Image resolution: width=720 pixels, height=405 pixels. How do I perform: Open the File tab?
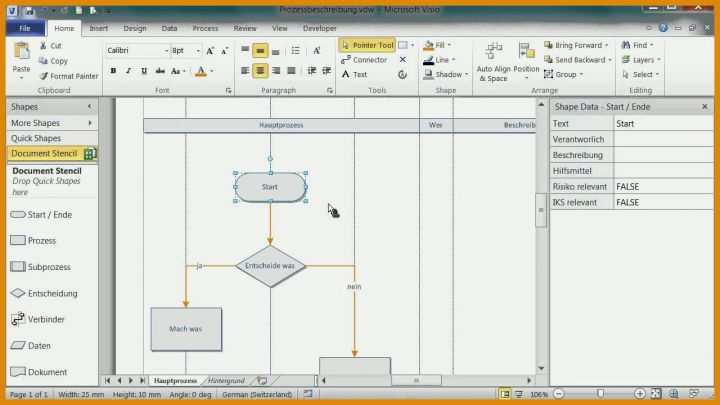pos(25,28)
